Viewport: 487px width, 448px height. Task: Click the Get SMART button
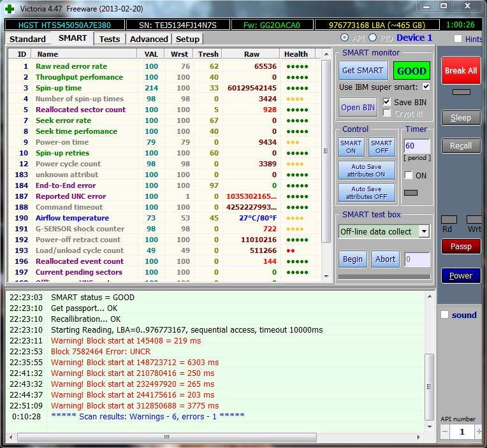[x=363, y=71]
